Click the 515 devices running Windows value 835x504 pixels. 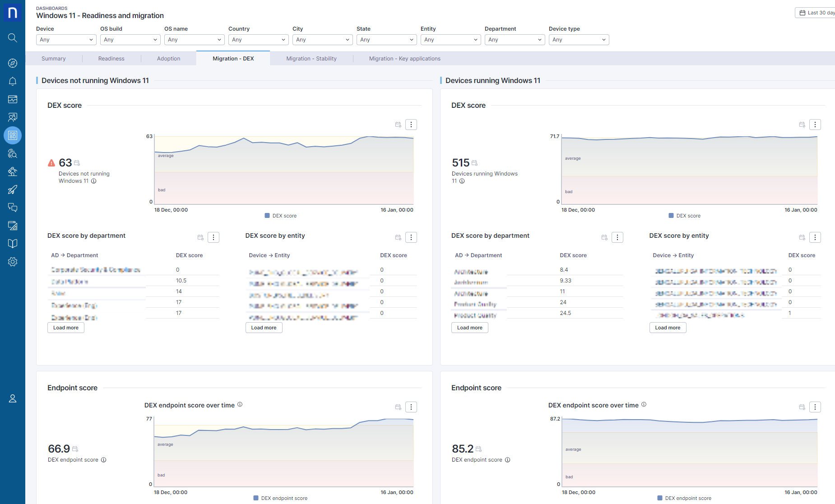point(461,162)
